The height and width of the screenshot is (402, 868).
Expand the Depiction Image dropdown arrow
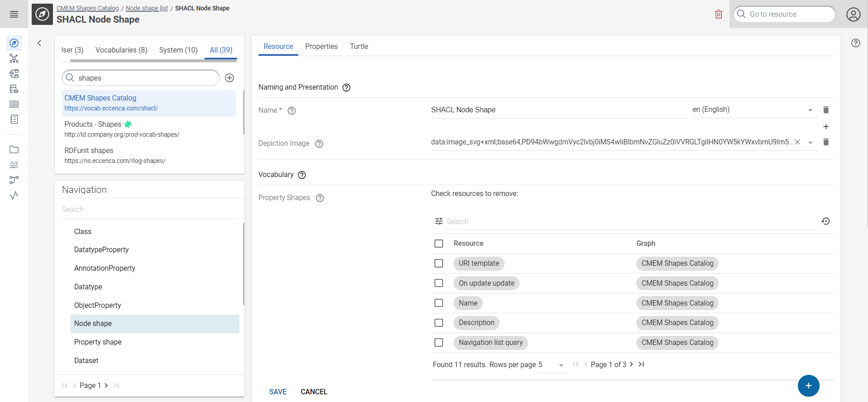tap(811, 143)
